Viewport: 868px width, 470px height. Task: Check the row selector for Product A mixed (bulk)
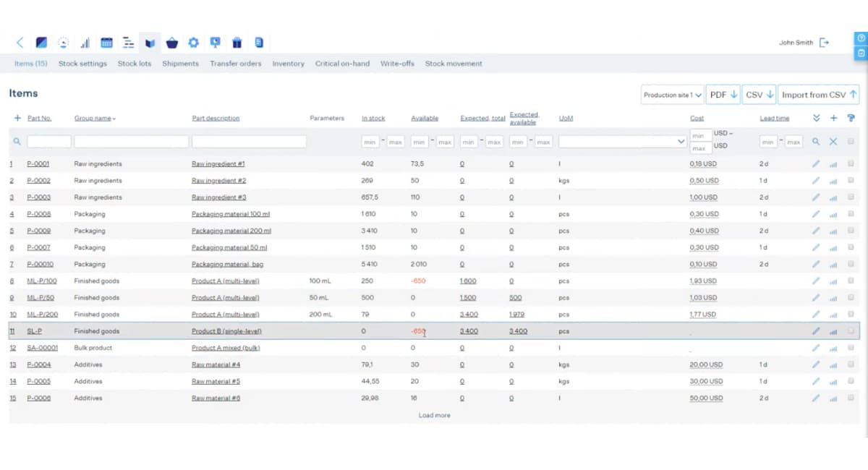coord(851,348)
